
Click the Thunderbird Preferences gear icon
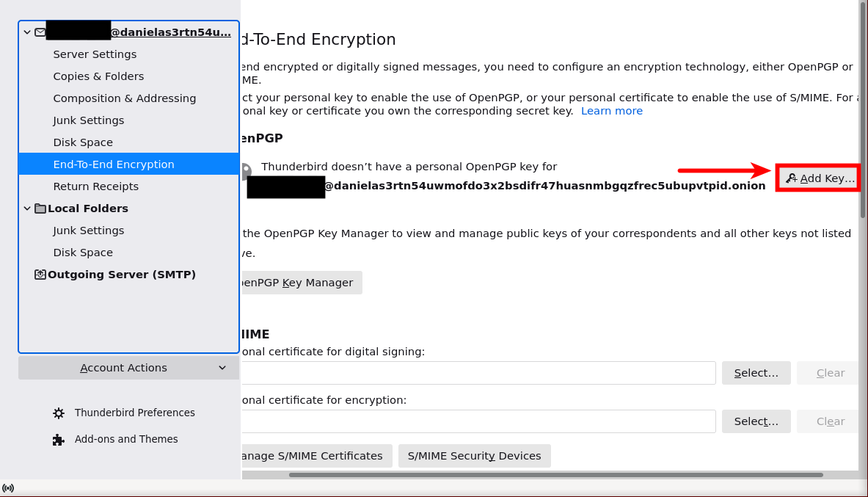point(59,413)
